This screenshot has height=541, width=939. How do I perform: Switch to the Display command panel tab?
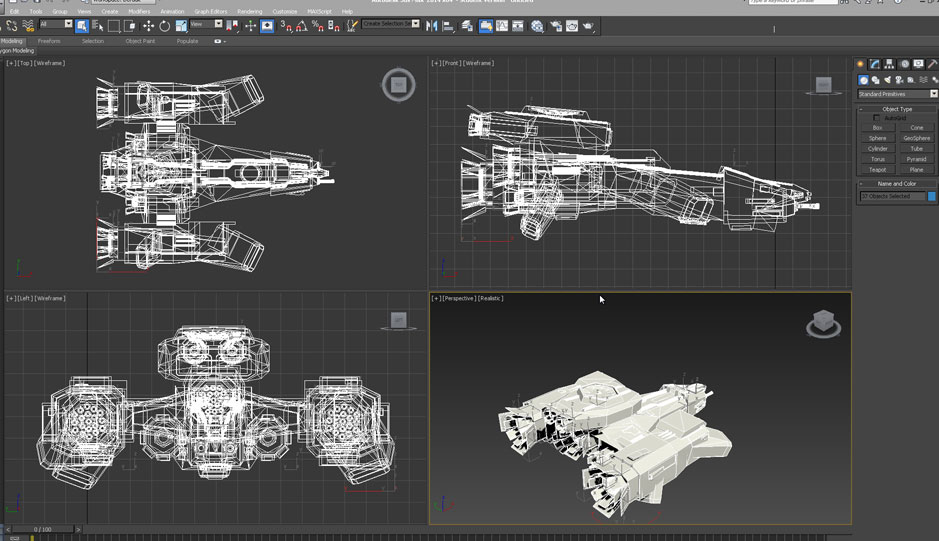tap(918, 64)
